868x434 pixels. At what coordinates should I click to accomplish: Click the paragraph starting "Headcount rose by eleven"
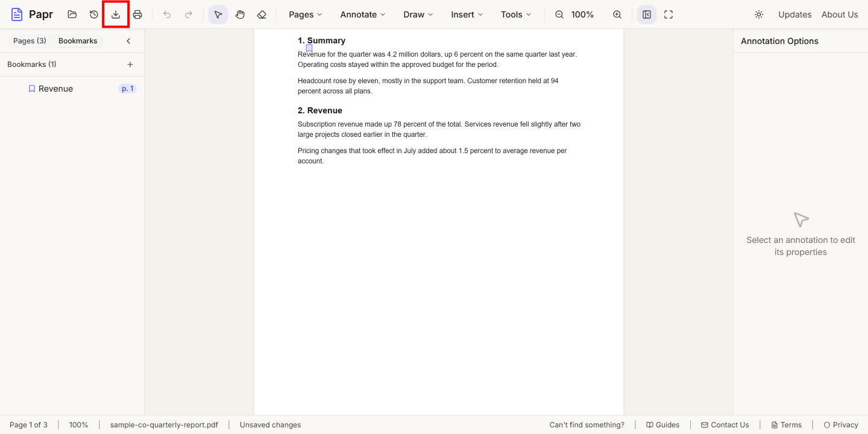tap(428, 86)
